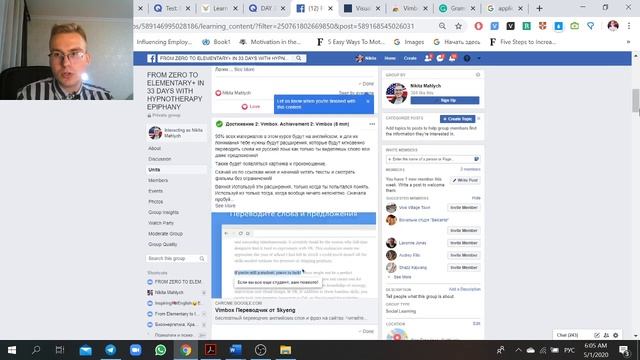Open Windows Start menu
The width and height of the screenshot is (640, 360).
(11, 350)
